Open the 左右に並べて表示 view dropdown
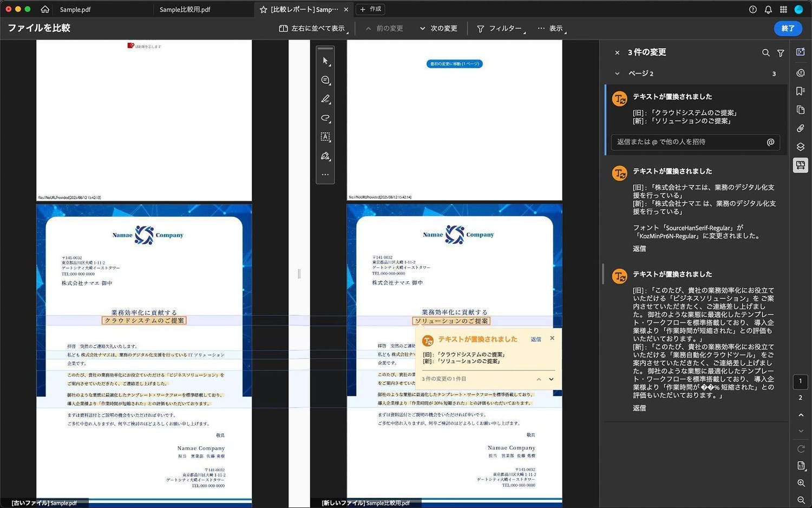 coord(313,29)
